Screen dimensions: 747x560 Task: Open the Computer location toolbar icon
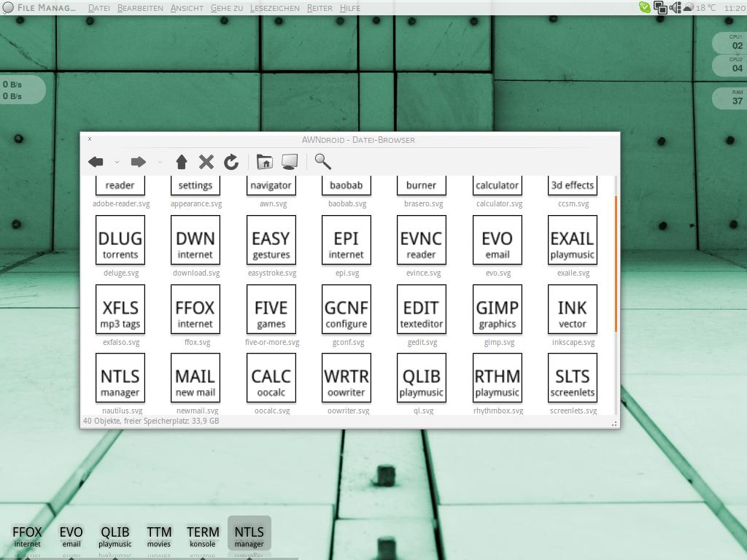pos(290,162)
